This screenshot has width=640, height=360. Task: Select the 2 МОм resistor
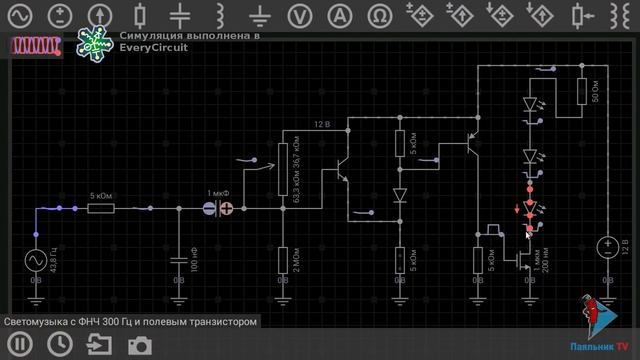click(283, 260)
